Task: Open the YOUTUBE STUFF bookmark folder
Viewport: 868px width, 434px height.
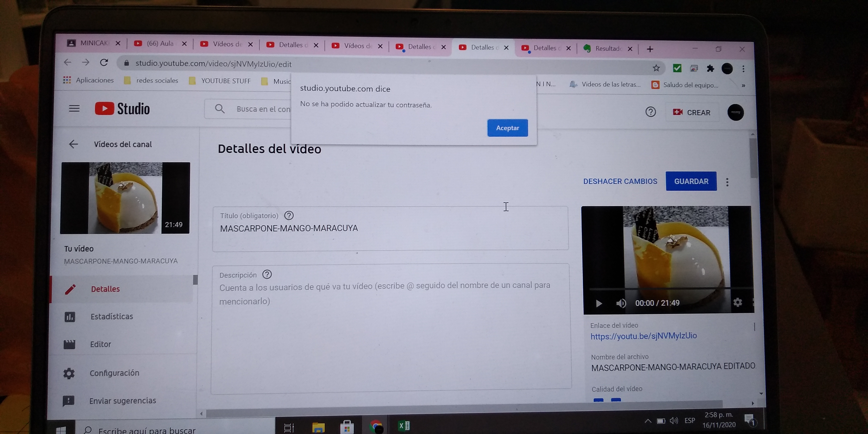Action: (220, 81)
